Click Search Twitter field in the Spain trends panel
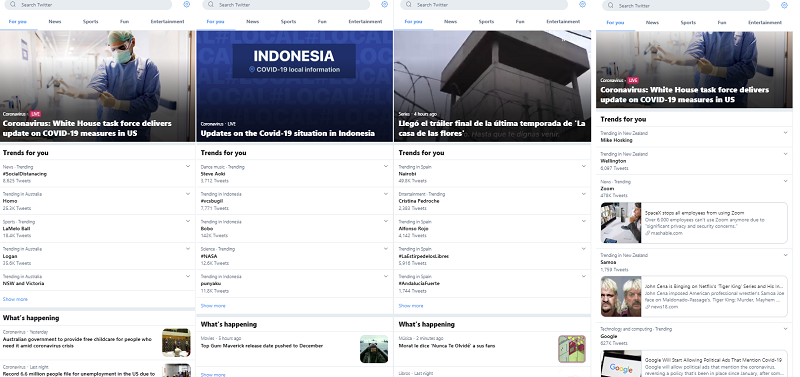The height and width of the screenshot is (377, 800). [x=484, y=5]
